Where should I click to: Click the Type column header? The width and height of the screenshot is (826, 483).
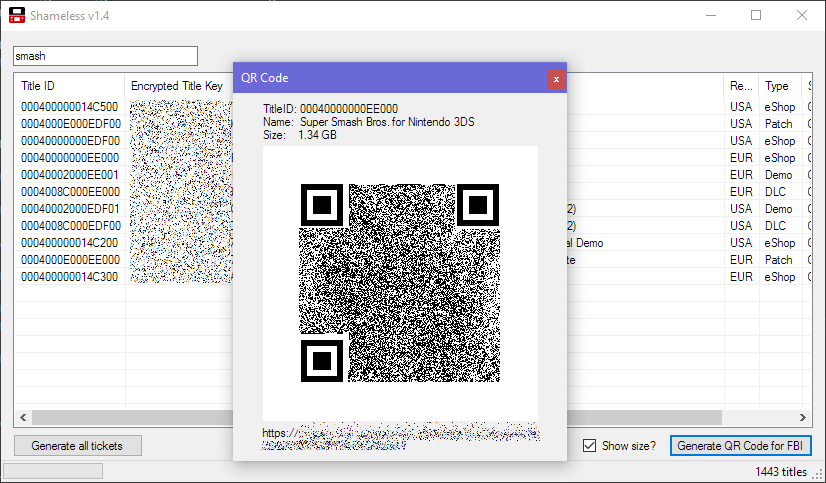[780, 86]
